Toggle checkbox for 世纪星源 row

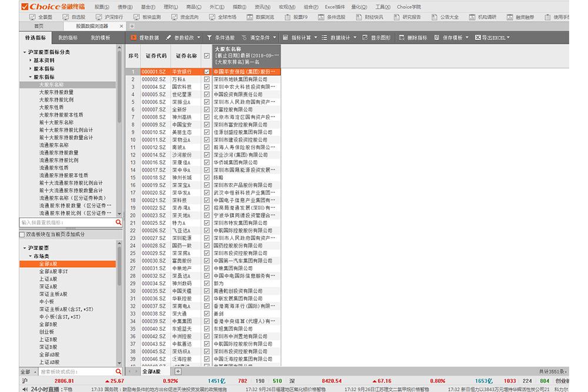coord(206,94)
